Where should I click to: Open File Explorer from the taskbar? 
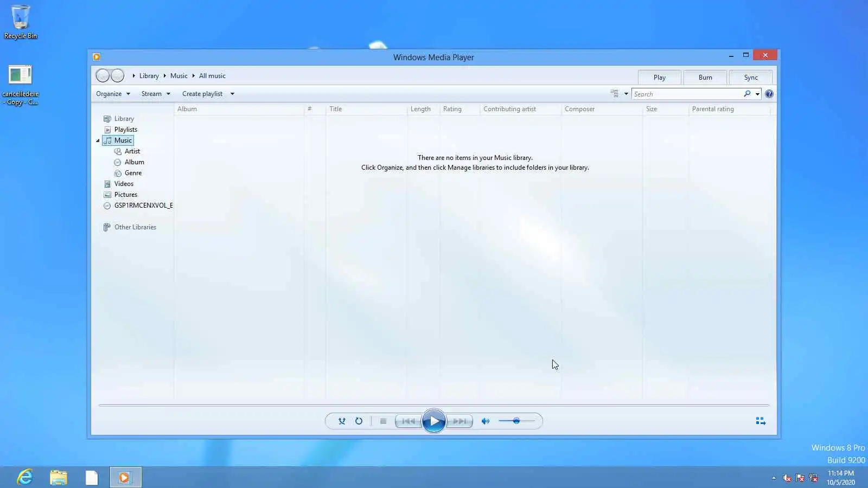(59, 477)
